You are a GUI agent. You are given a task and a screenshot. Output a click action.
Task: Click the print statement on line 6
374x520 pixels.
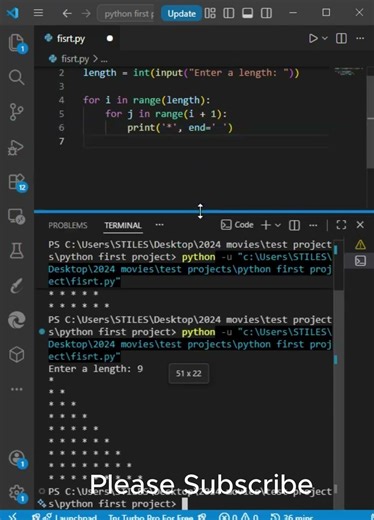point(180,128)
